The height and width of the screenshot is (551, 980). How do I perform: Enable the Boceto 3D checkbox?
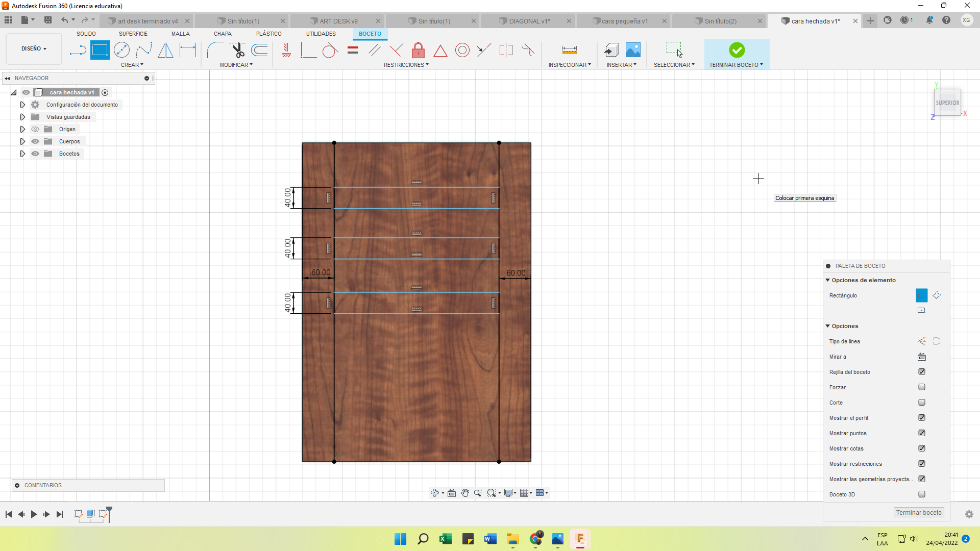pyautogui.click(x=921, y=494)
